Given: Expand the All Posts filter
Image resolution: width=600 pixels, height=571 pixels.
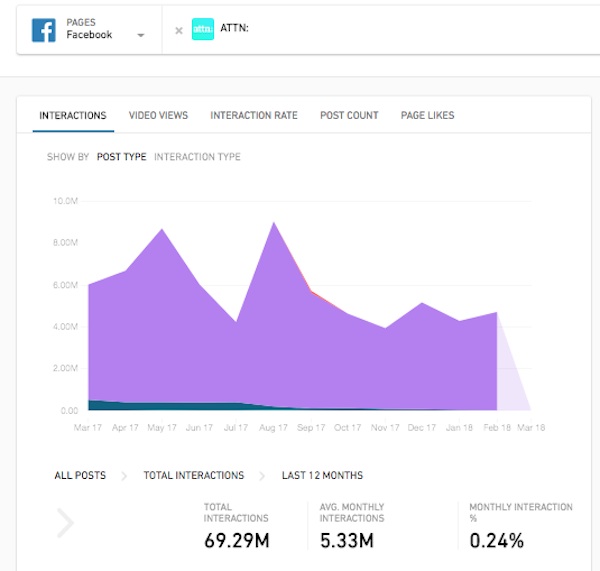Looking at the screenshot, I should 80,475.
